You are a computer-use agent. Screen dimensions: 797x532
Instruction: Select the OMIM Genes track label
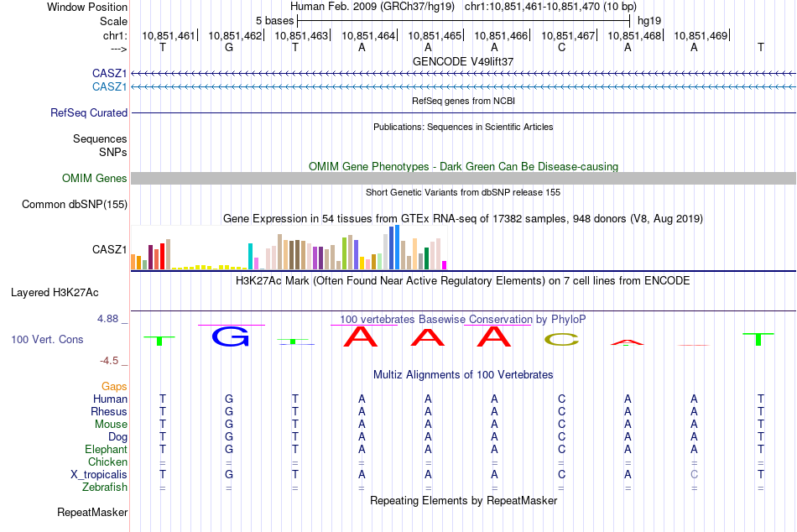[x=95, y=178]
